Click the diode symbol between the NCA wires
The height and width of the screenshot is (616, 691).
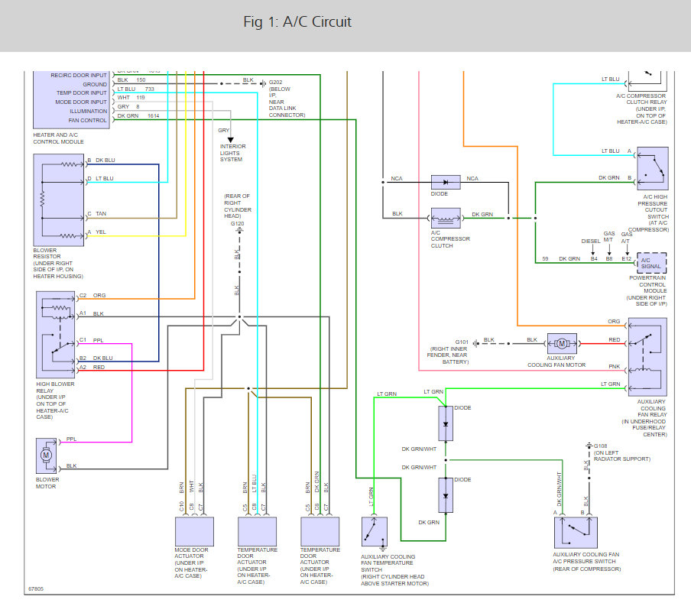446,182
